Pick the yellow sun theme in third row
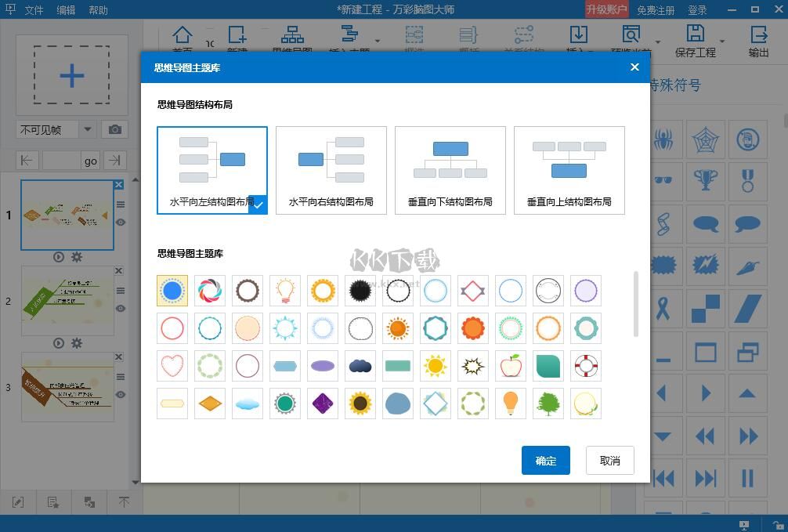The image size is (788, 532). tap(436, 366)
